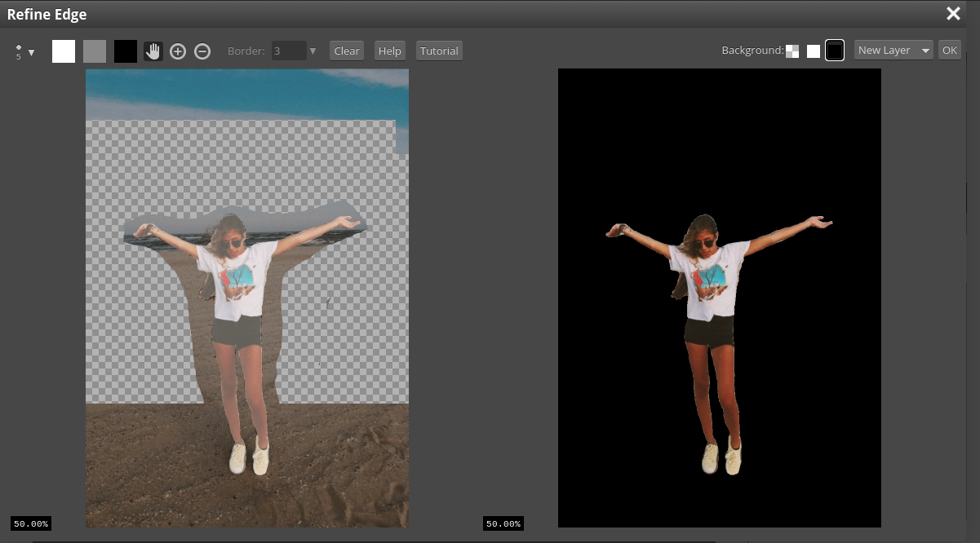980x543 pixels.
Task: Open the Tutorial button
Action: pos(439,51)
